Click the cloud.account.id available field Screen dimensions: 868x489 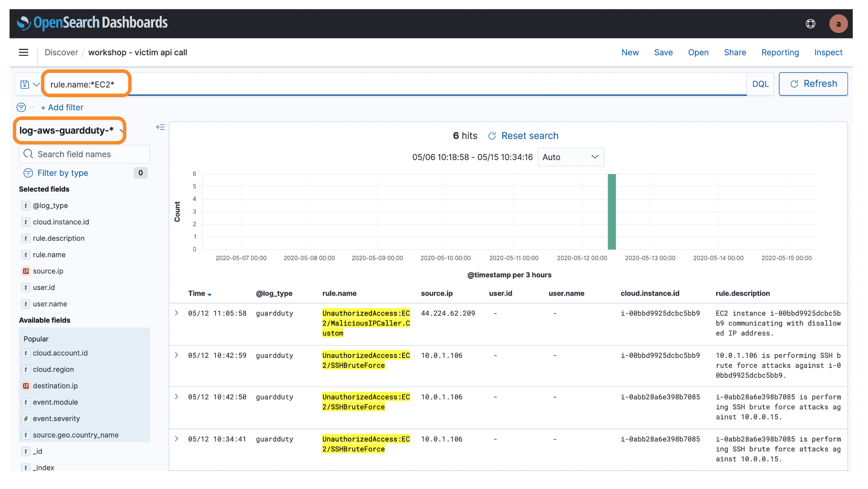[60, 353]
